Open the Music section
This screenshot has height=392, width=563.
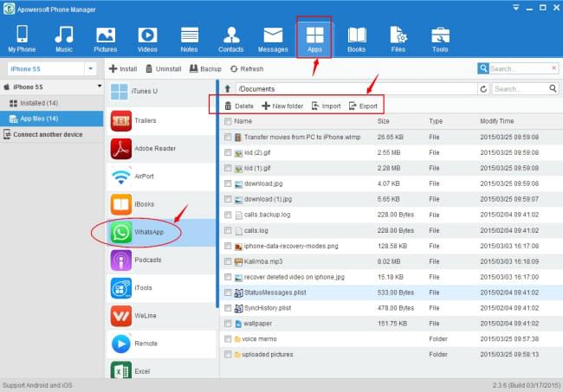point(64,39)
